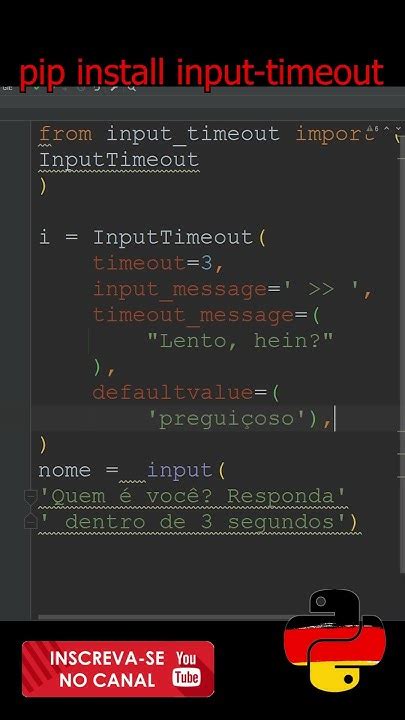Click the input_message=' >> ' argument

click(x=232, y=290)
